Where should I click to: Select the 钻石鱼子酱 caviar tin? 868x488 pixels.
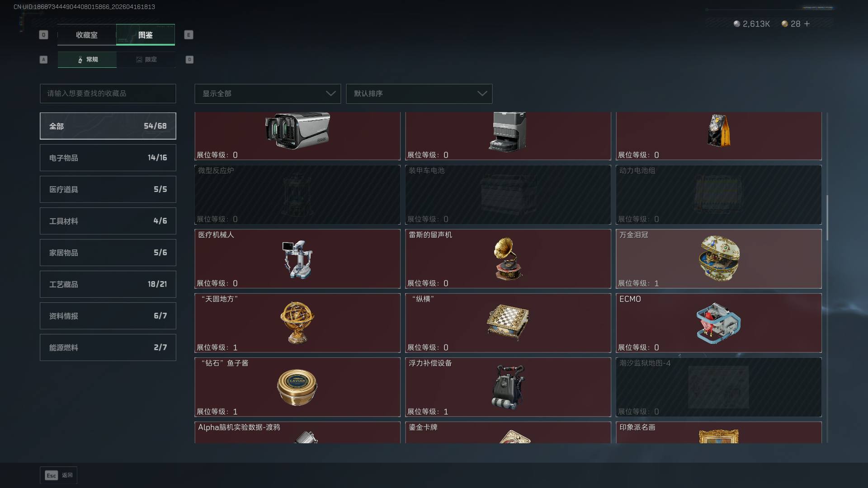pos(297,387)
